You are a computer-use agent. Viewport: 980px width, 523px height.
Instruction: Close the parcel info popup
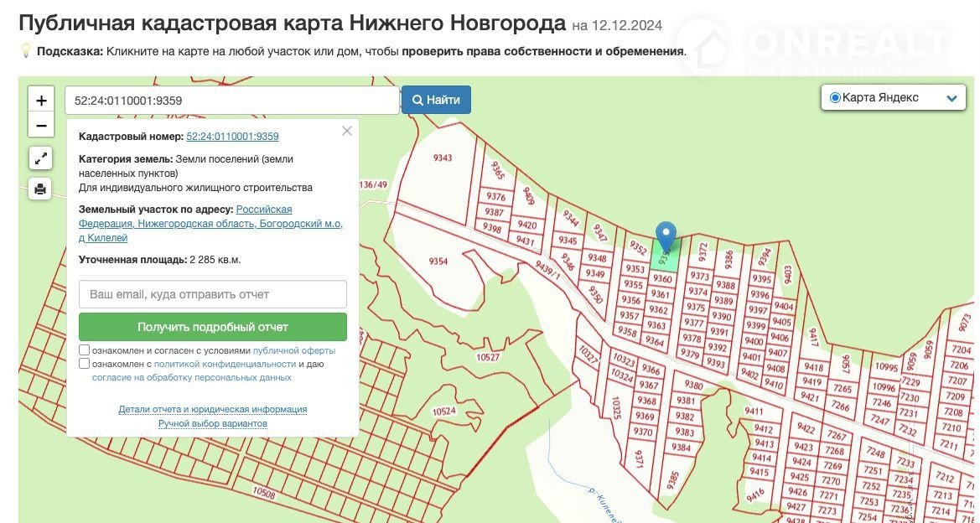[347, 131]
